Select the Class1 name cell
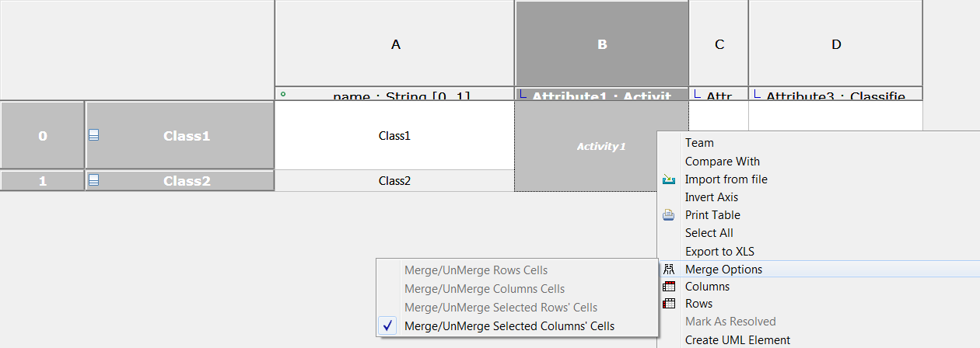This screenshot has width=980, height=348. 394,135
